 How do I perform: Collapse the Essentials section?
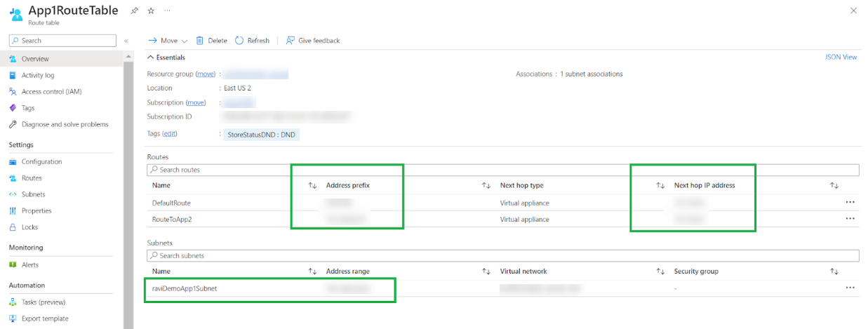click(166, 57)
